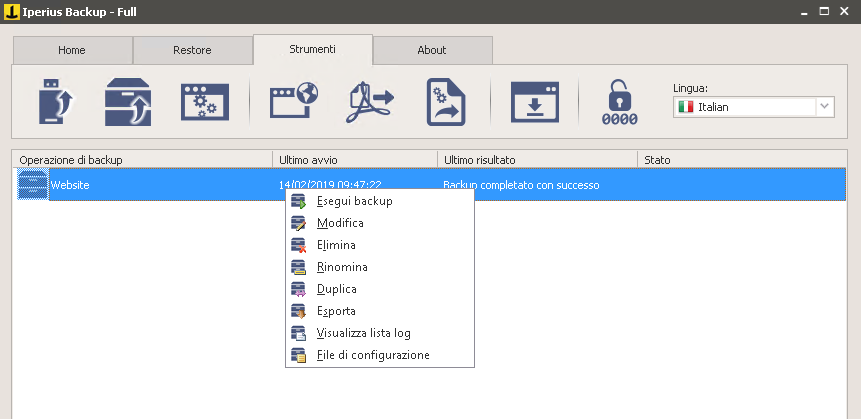Click the Ultimo avvio column header
The image size is (861, 419).
[355, 160]
